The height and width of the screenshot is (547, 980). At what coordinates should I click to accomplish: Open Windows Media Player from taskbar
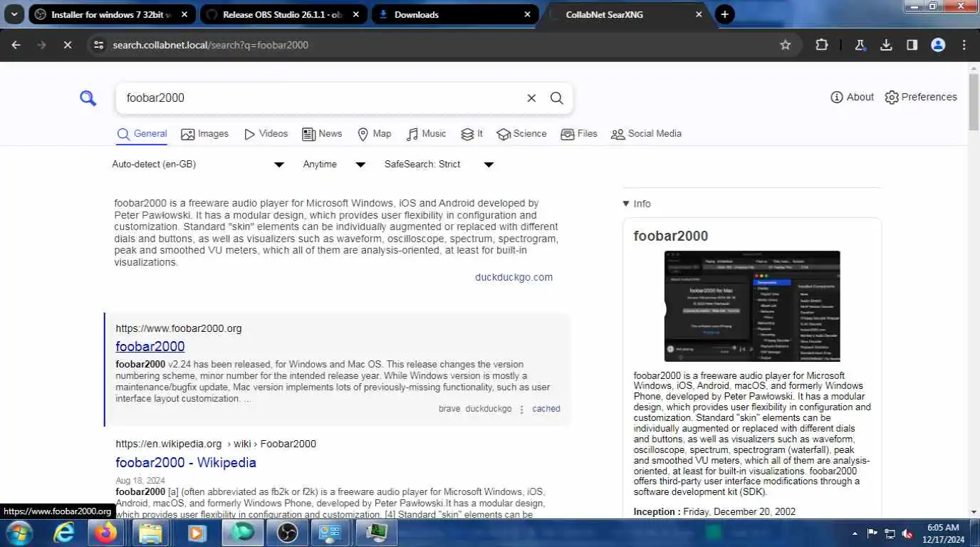[x=196, y=533]
